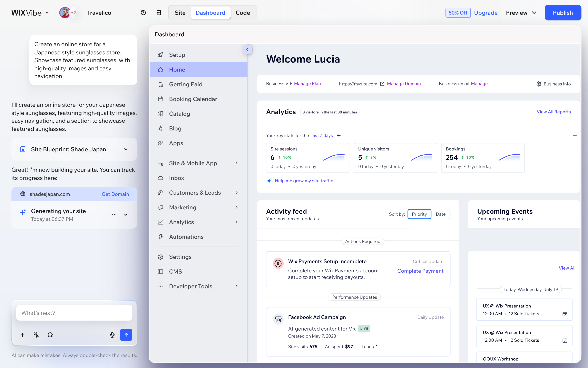The width and height of the screenshot is (588, 368).
Task: Switch to the Code tab
Action: pos(243,13)
